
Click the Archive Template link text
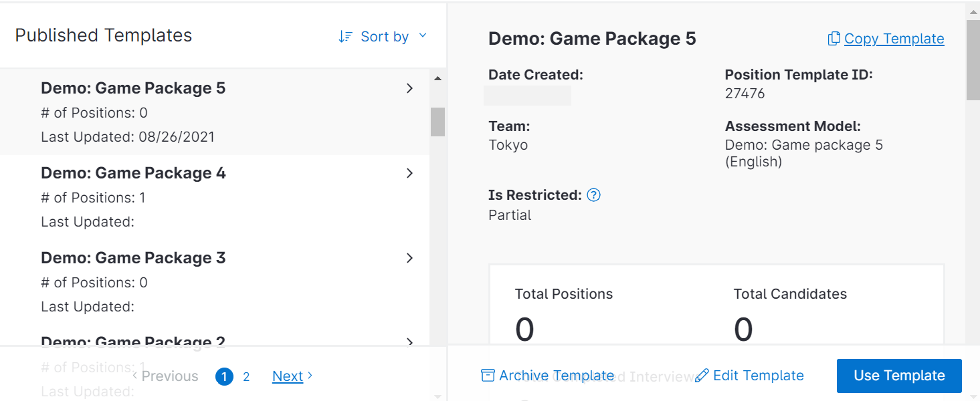tap(556, 376)
